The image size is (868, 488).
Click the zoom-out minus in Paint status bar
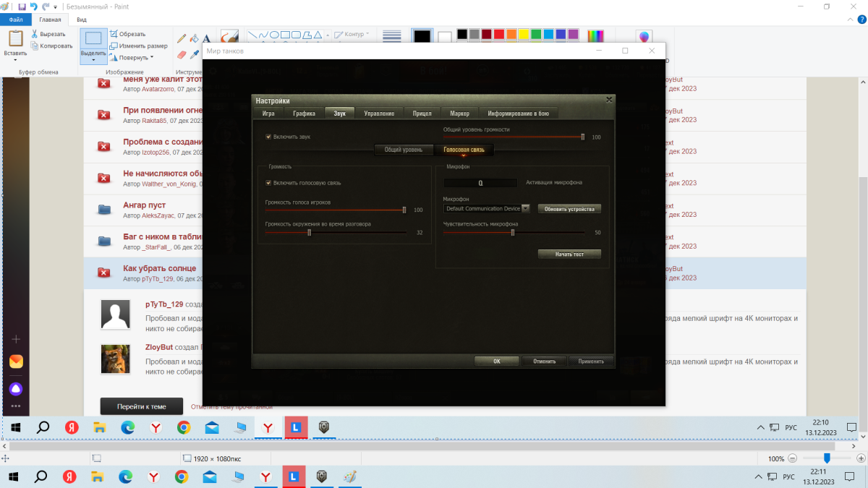click(793, 458)
